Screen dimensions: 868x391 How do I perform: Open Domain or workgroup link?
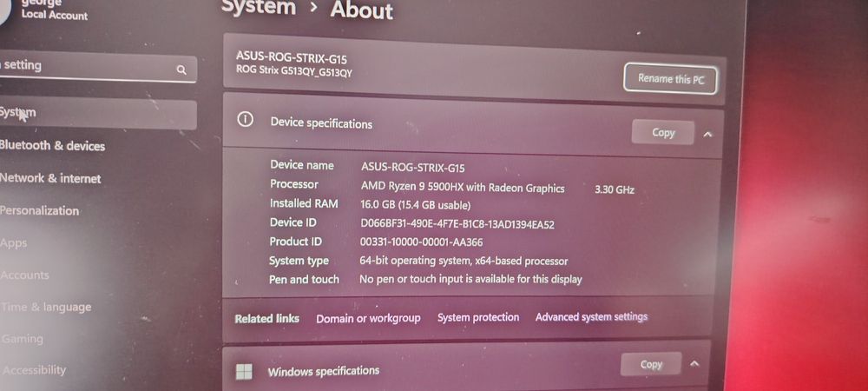coord(368,319)
